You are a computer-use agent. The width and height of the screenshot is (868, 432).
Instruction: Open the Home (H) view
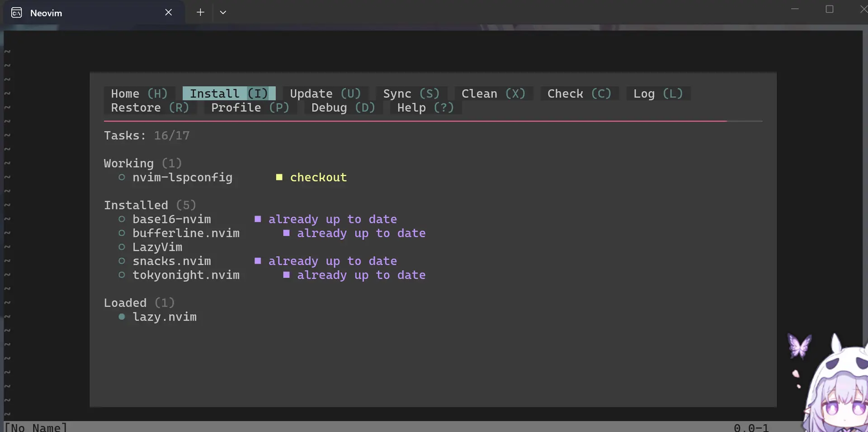point(139,94)
